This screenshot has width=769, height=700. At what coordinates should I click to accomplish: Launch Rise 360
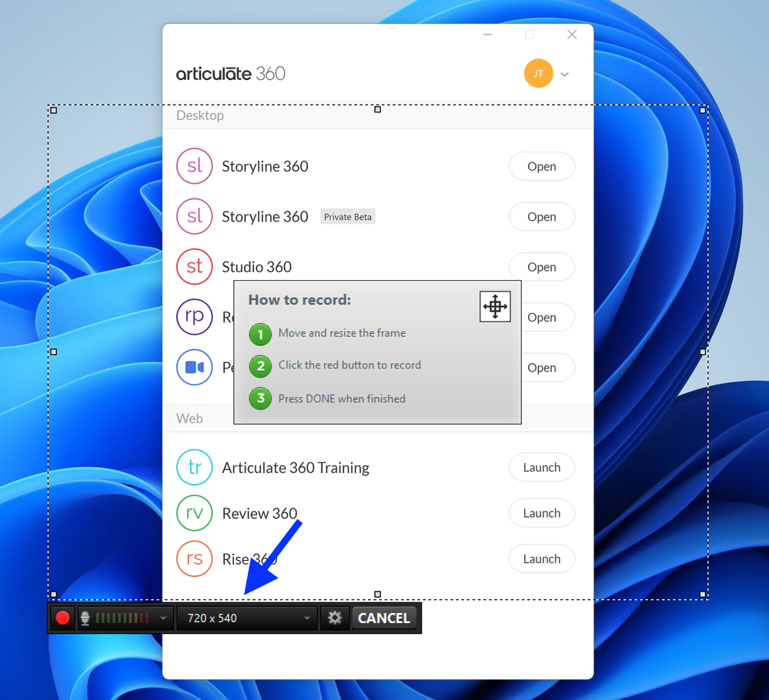(x=541, y=558)
